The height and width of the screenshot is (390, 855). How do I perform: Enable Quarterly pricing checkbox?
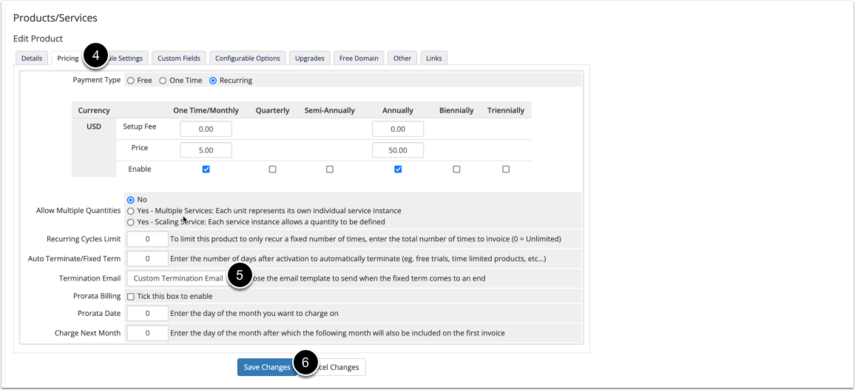273,169
